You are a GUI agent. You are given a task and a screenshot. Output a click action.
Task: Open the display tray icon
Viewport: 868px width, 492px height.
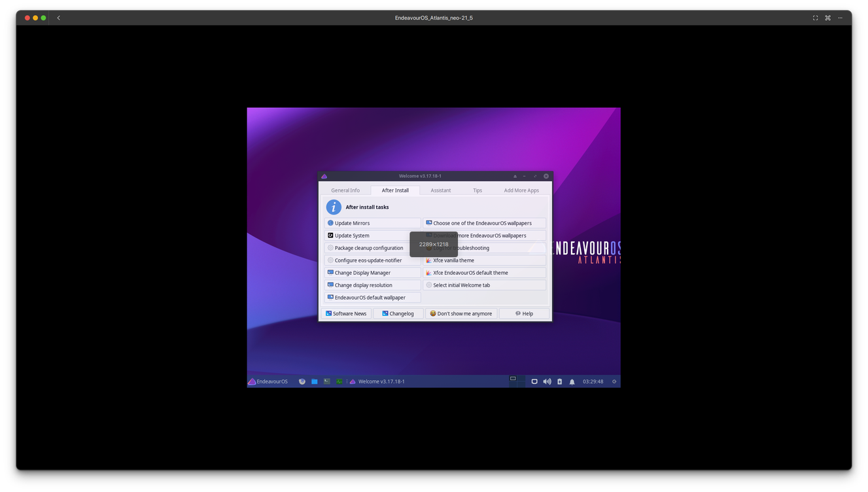(x=534, y=381)
